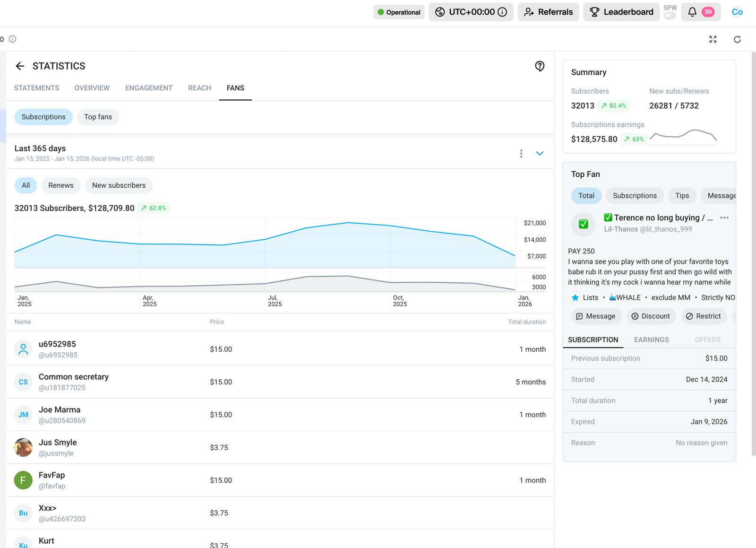Send a Message to Lil-Thanos
Screen dimensions: 756x548
[596, 316]
